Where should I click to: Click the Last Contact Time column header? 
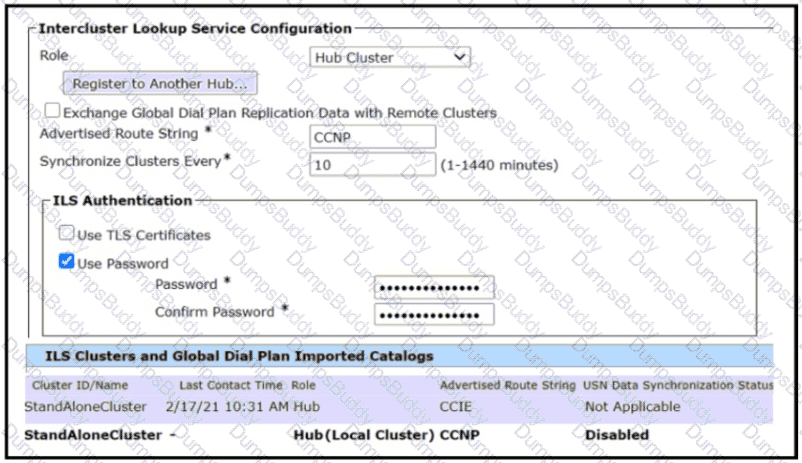click(x=232, y=385)
